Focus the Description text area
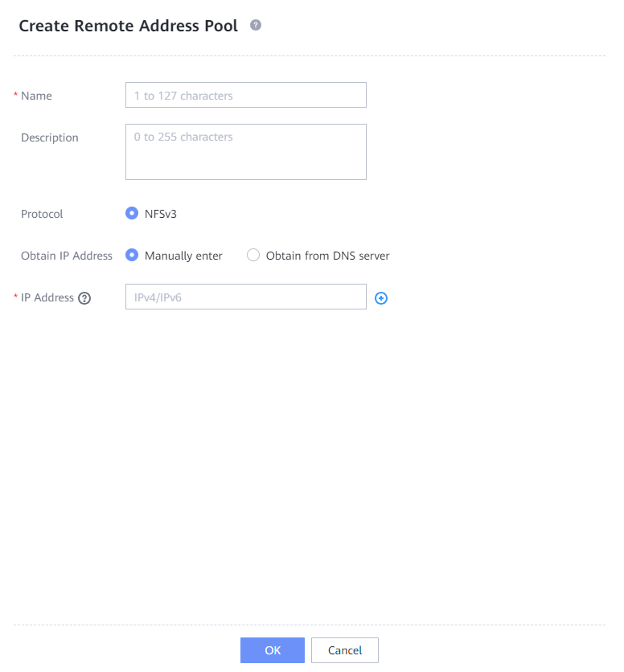This screenshot has width=624, height=672. (245, 151)
